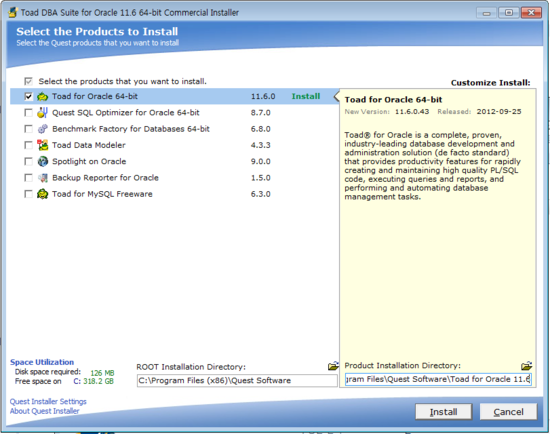The image size is (550, 434).
Task: Click version 4.3.3 value
Action: tap(261, 145)
